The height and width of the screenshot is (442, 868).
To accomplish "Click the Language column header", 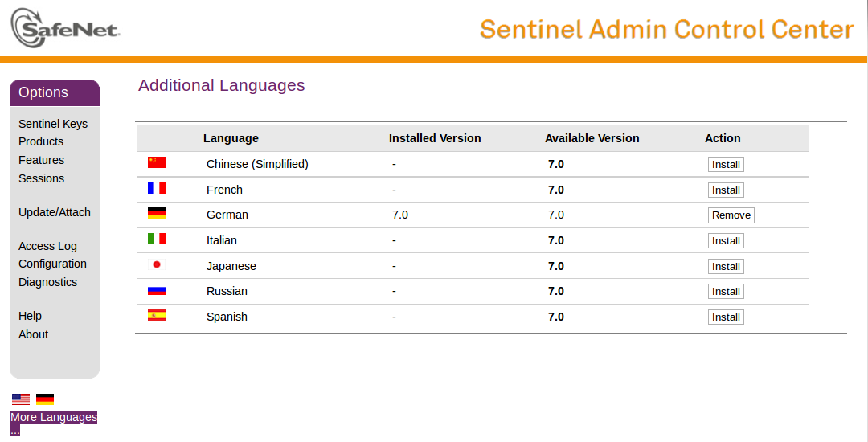I will [x=231, y=138].
